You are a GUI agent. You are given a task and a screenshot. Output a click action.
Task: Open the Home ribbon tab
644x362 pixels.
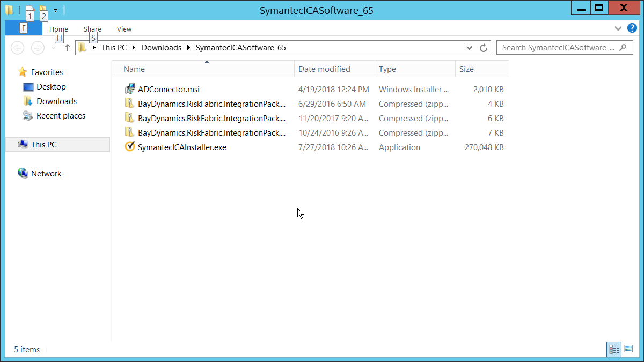58,29
